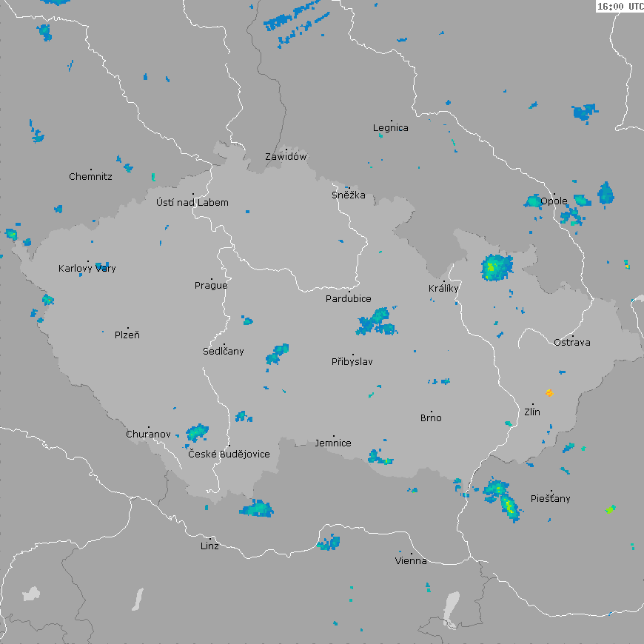Select the Ostrava city marker label
The height and width of the screenshot is (644, 644).
(572, 343)
